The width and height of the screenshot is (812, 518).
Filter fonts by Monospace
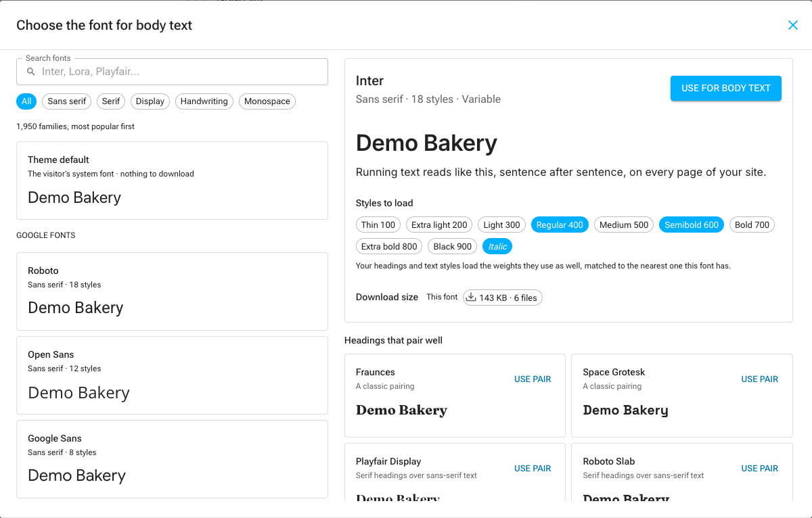pos(267,101)
